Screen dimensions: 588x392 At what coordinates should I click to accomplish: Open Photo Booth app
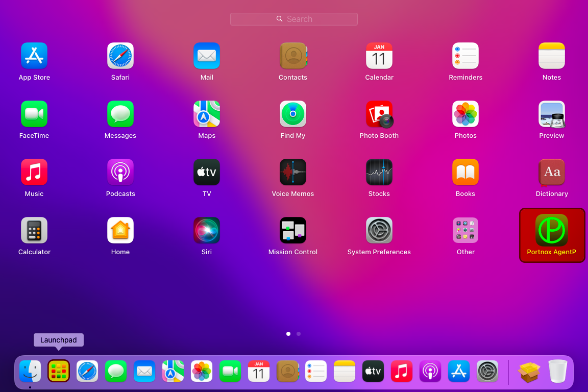(x=379, y=114)
